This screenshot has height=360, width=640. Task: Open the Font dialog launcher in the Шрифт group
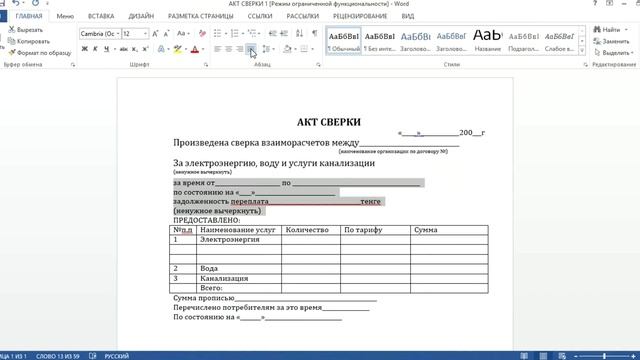(x=206, y=64)
